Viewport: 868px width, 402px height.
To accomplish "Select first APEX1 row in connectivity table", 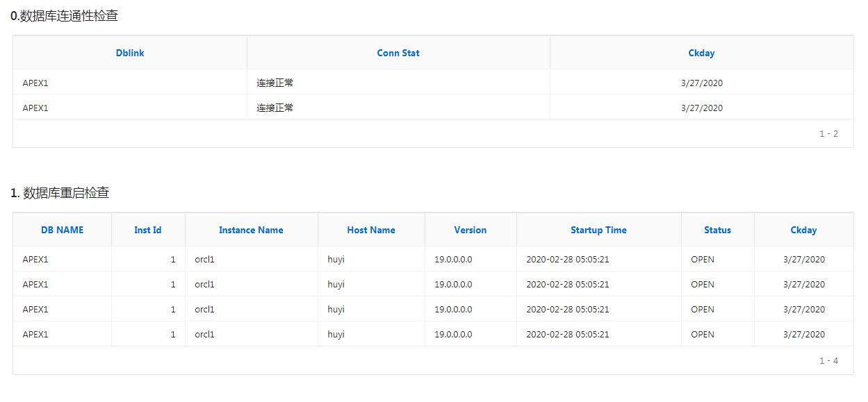I will 35,83.
